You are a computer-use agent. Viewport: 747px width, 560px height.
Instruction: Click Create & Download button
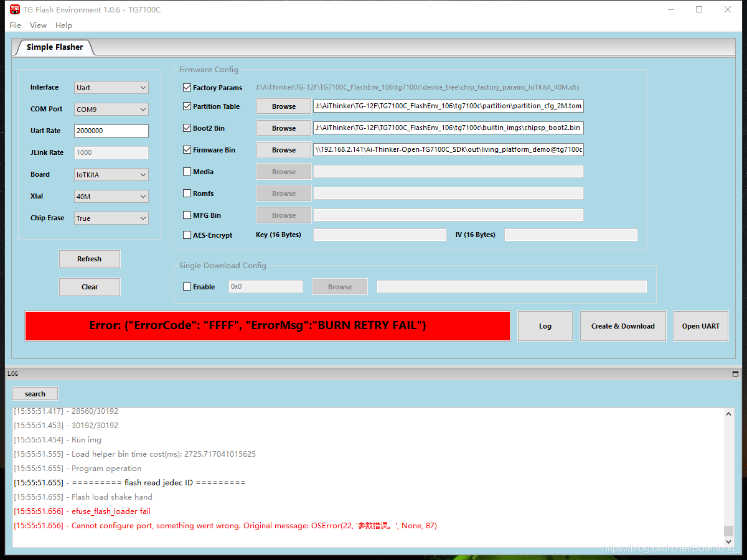tap(623, 326)
